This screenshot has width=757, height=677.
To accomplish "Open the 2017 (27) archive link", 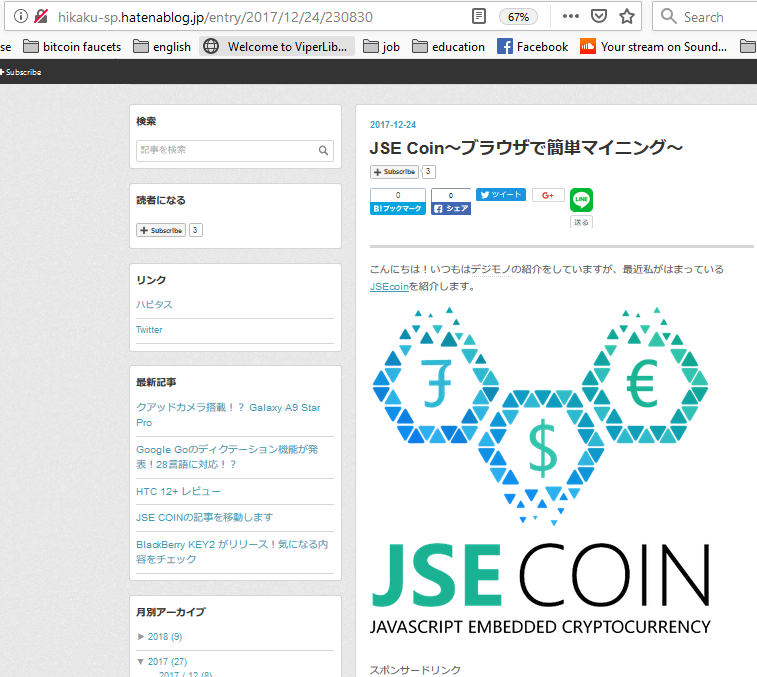I will pyautogui.click(x=168, y=662).
